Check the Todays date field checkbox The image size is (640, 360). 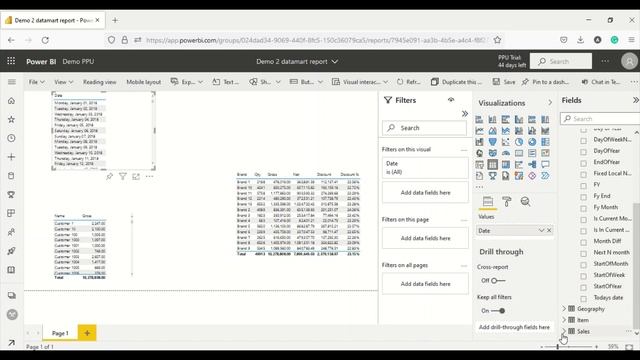(584, 298)
